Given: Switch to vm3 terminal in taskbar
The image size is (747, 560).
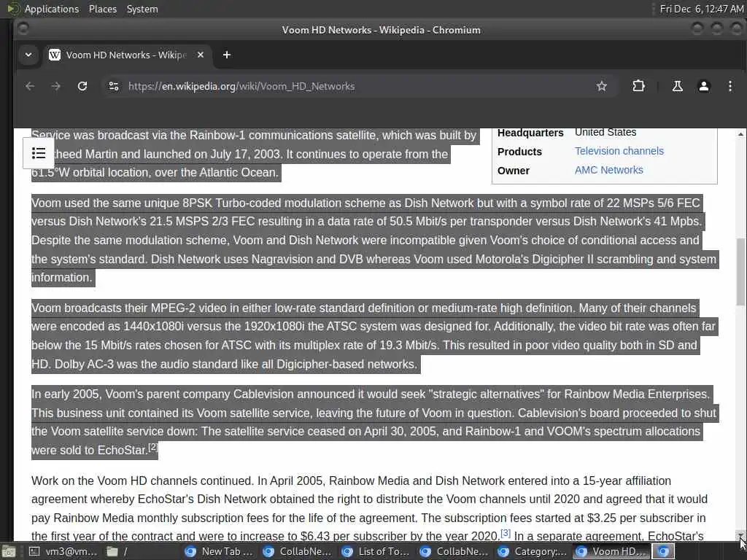Looking at the screenshot, I should tap(63, 551).
